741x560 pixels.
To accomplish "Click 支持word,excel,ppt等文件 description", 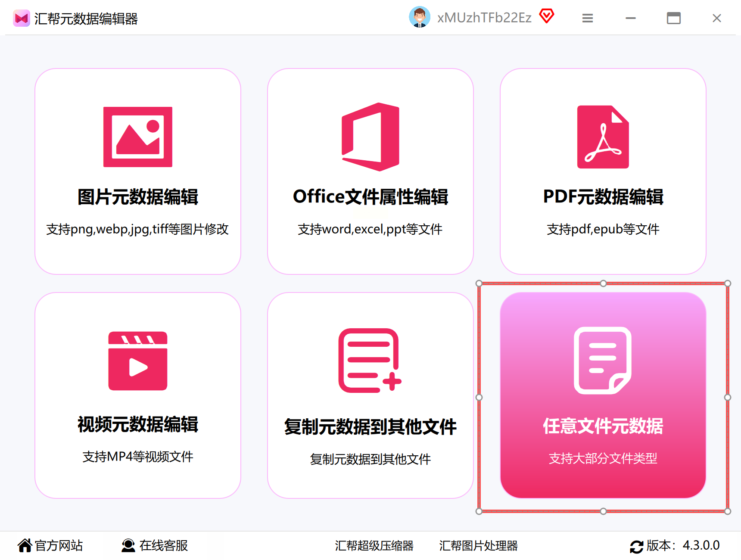I will tap(370, 229).
